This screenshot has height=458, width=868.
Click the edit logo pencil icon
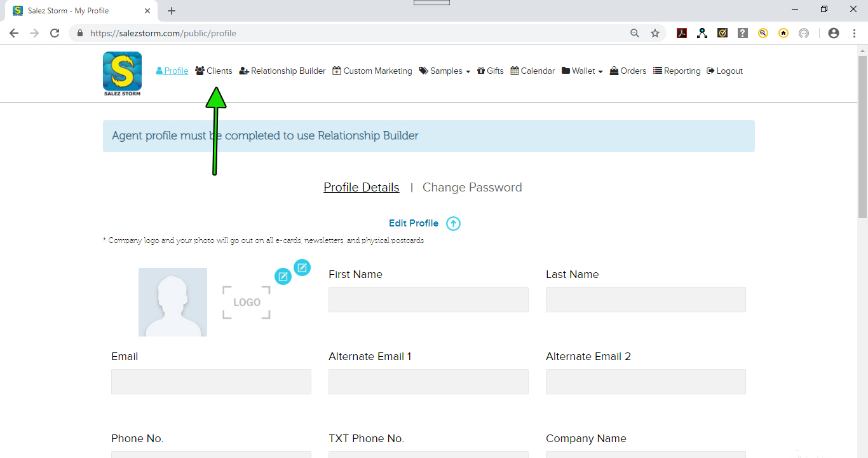coord(302,267)
